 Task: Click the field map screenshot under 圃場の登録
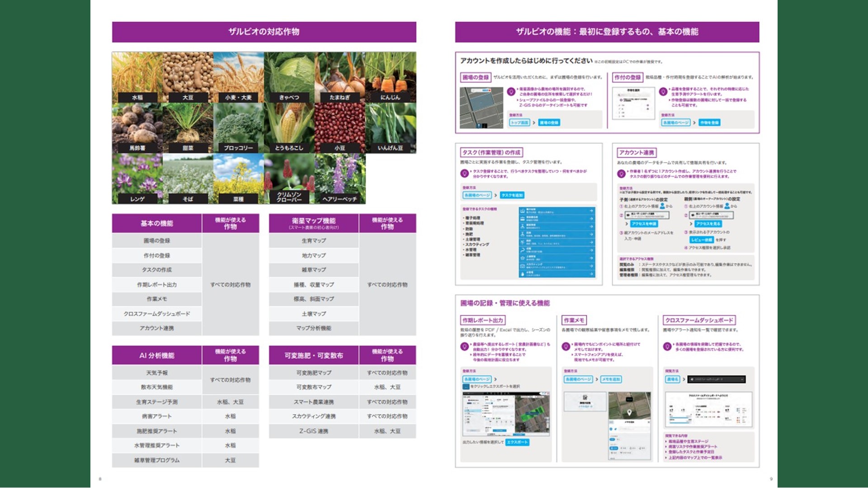pos(481,108)
